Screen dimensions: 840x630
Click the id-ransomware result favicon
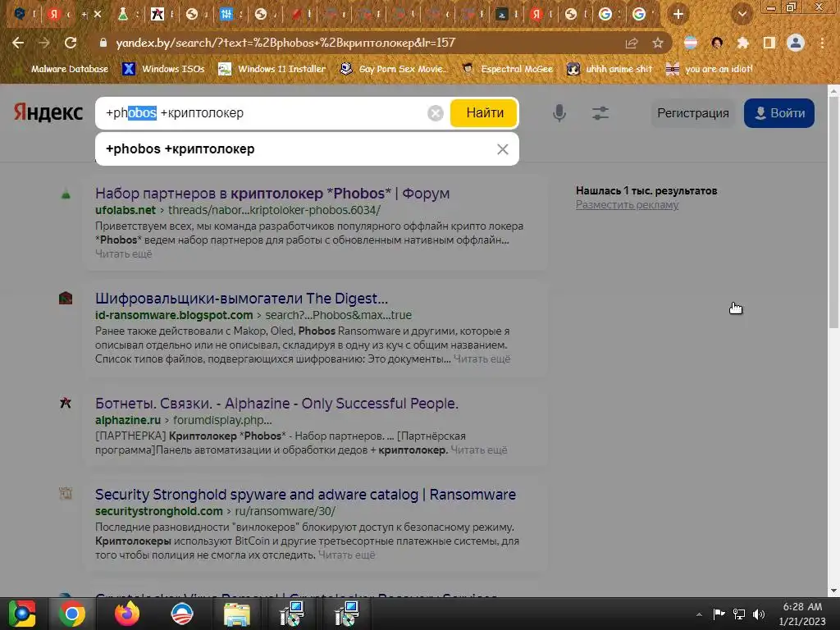(66, 299)
